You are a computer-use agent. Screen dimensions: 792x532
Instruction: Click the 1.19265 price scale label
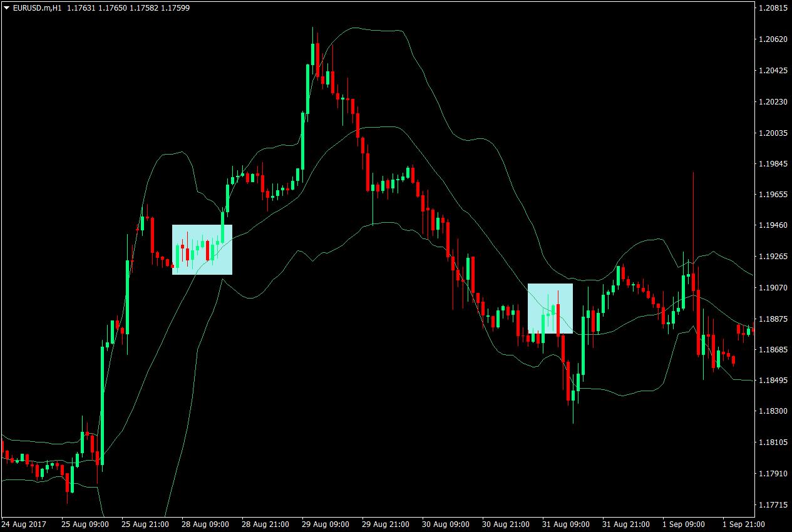tap(772, 257)
